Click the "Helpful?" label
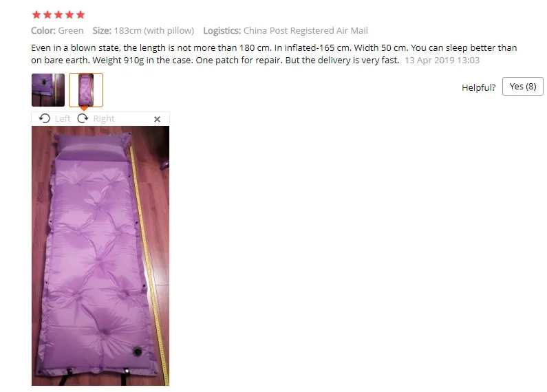 (x=479, y=87)
